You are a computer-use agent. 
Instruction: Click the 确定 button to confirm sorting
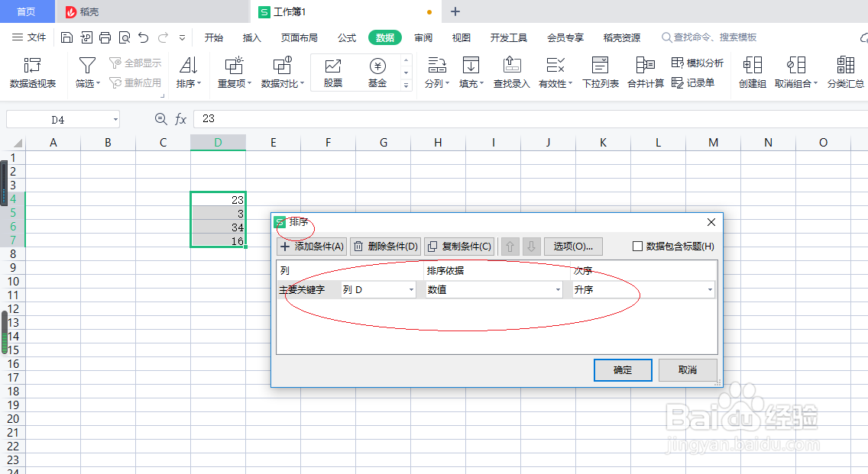pyautogui.click(x=622, y=369)
